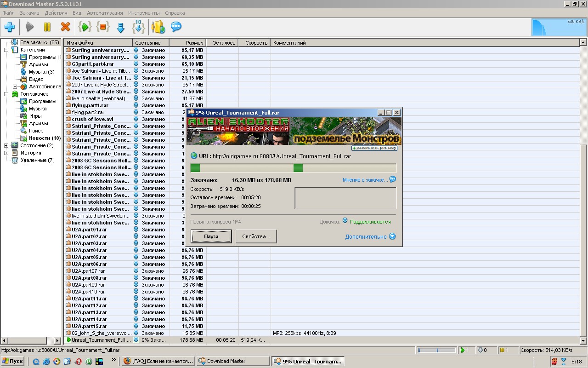This screenshot has height=368, width=588.
Task: Click the gray Start download play icon
Action: (30, 27)
